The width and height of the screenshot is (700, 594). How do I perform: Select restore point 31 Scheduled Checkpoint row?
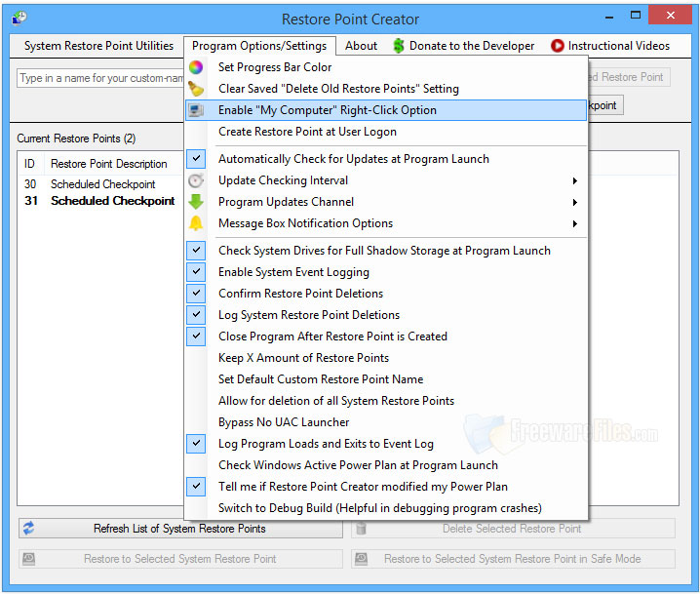pos(100,201)
